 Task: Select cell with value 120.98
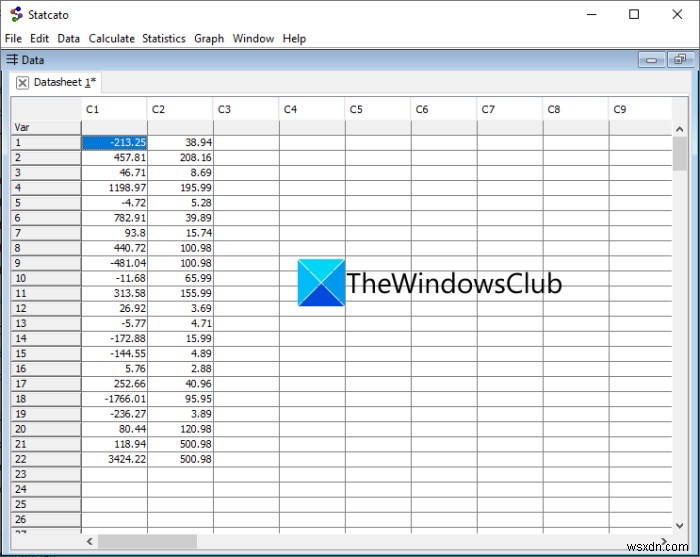180,429
